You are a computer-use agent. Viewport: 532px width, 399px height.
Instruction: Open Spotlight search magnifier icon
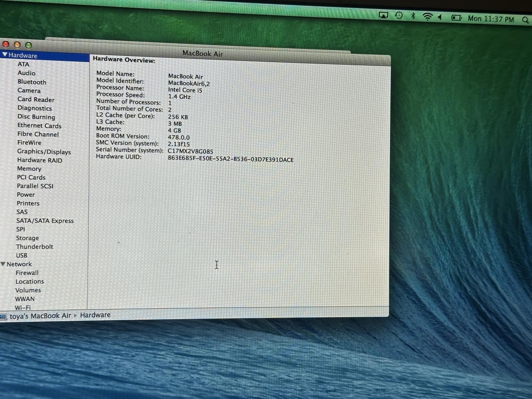tap(525, 20)
